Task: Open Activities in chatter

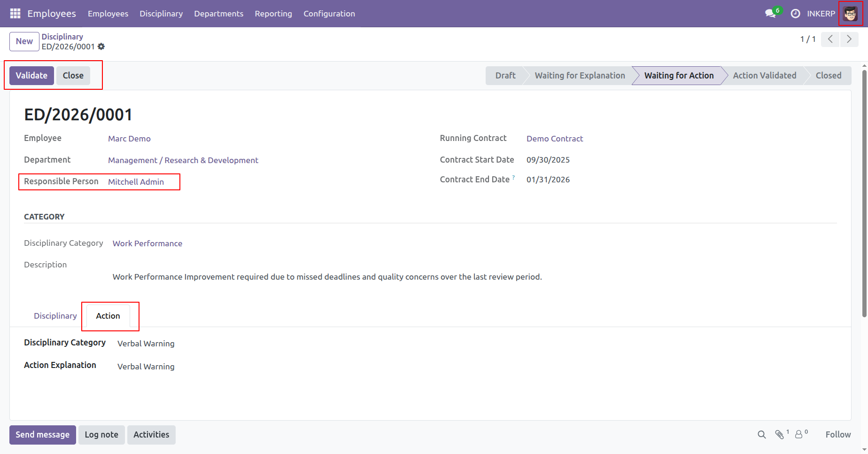Action: [151, 435]
